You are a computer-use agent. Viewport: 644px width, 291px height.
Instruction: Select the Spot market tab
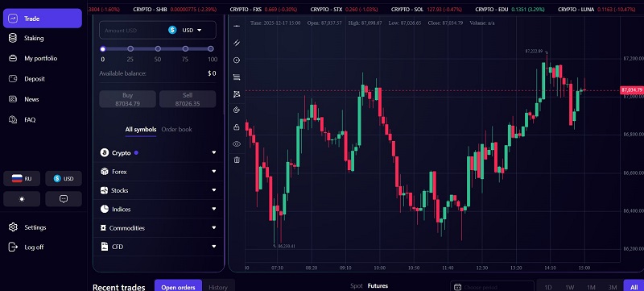(357, 285)
